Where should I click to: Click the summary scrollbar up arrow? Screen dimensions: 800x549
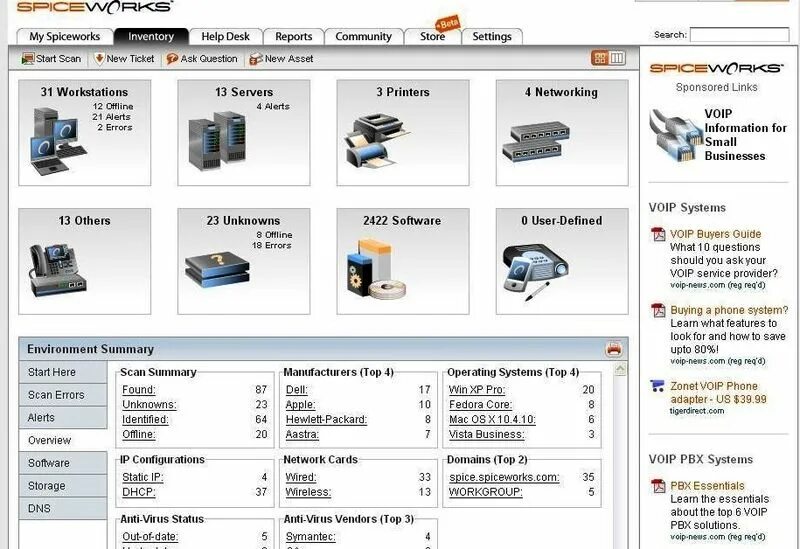620,369
